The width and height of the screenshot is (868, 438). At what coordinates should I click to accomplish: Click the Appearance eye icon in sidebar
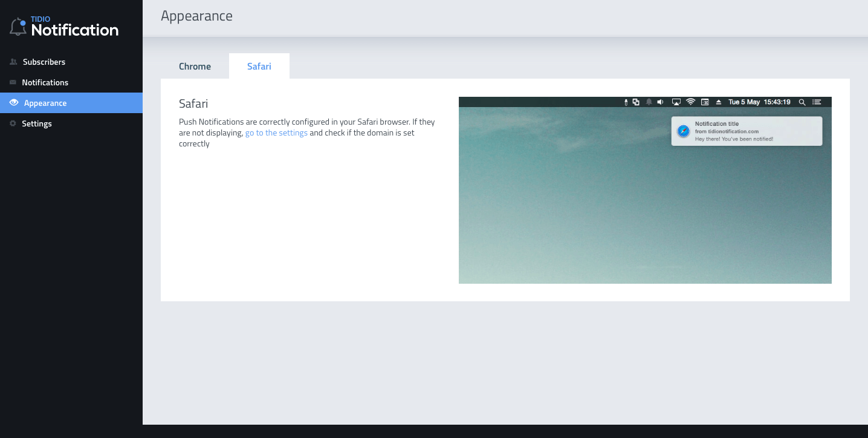coord(14,103)
